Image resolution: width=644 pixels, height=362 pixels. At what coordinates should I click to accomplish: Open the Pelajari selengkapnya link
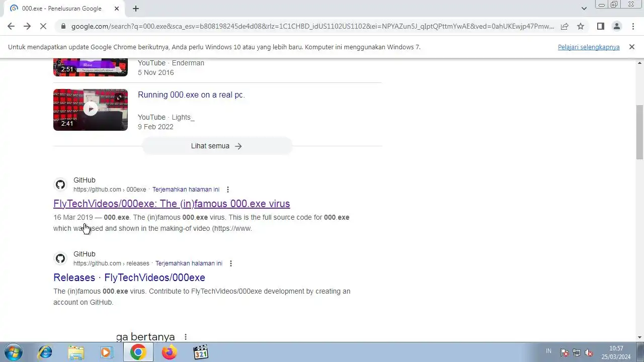589,47
